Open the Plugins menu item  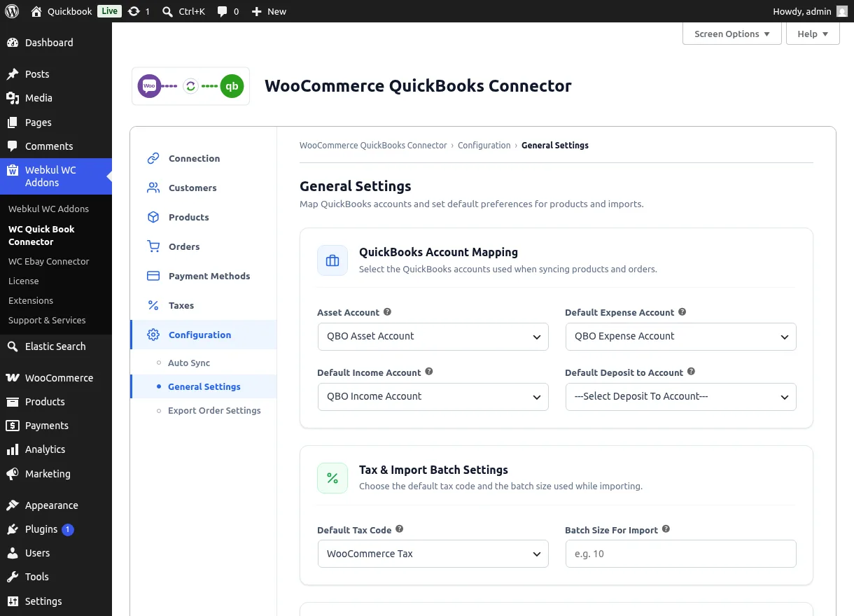pos(56,529)
